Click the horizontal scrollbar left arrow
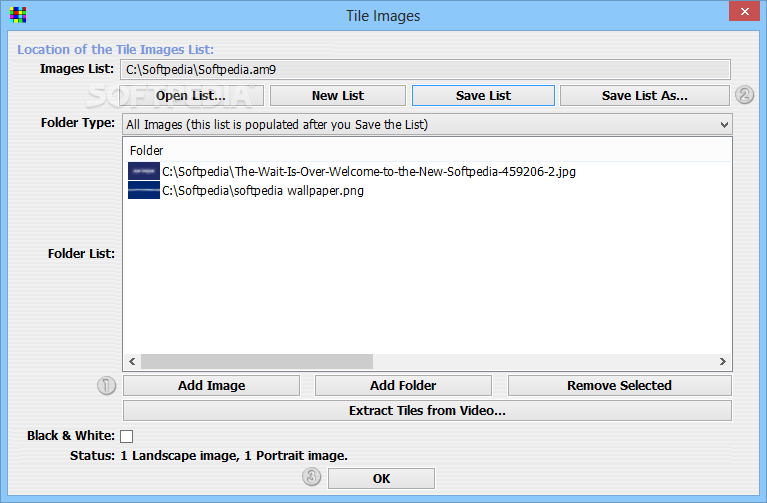 132,362
